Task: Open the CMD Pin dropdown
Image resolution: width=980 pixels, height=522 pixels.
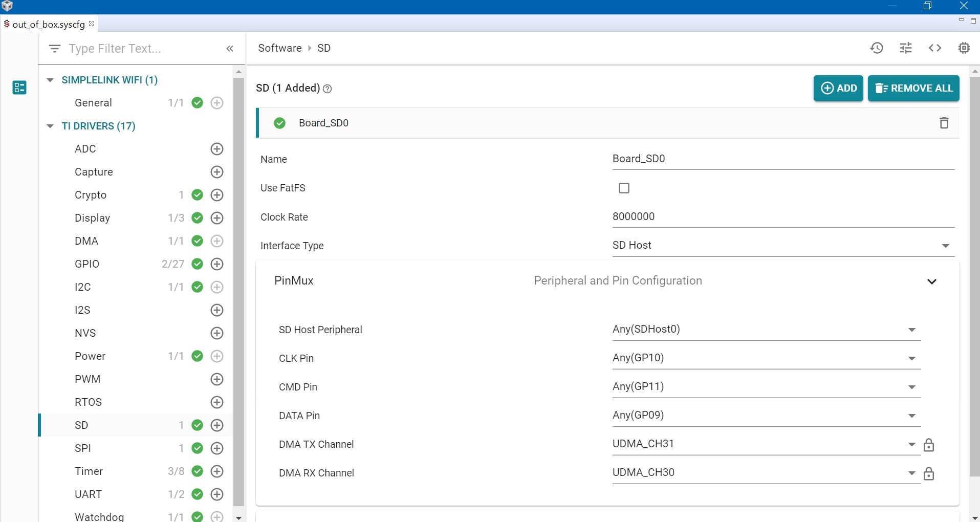Action: 767,387
